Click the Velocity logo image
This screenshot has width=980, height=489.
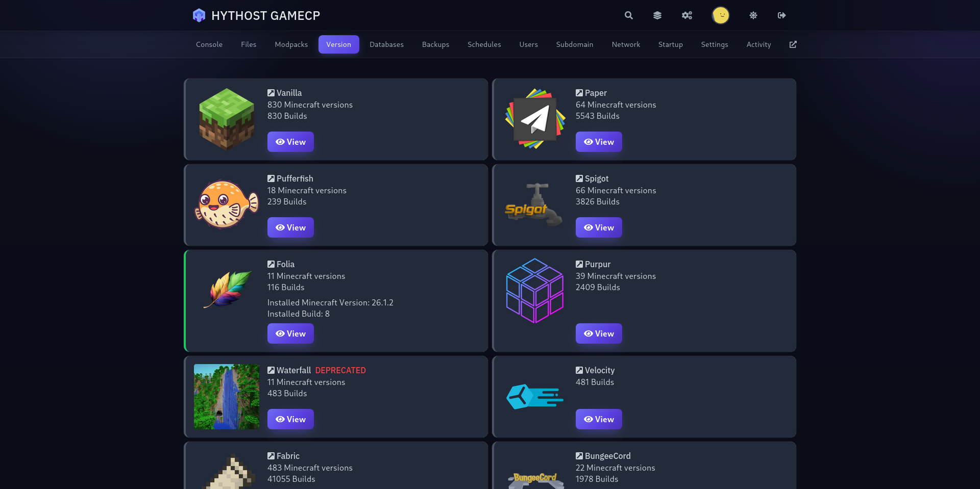coord(535,397)
